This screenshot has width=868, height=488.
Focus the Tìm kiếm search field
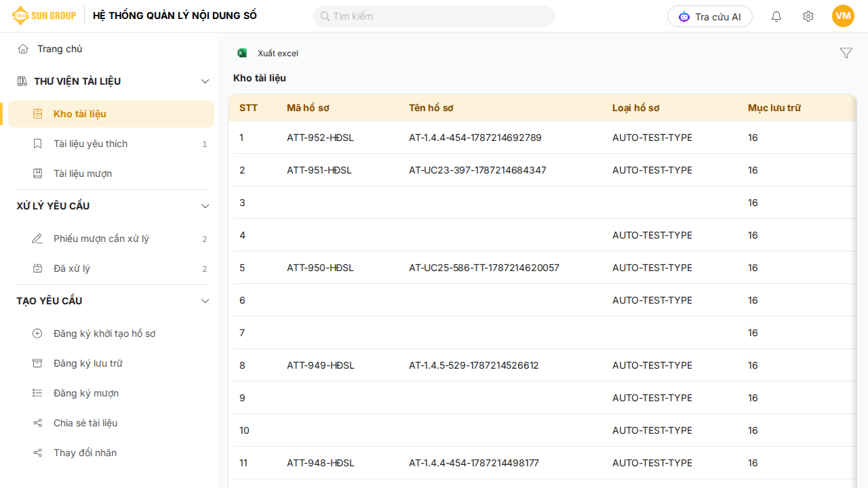(x=434, y=16)
